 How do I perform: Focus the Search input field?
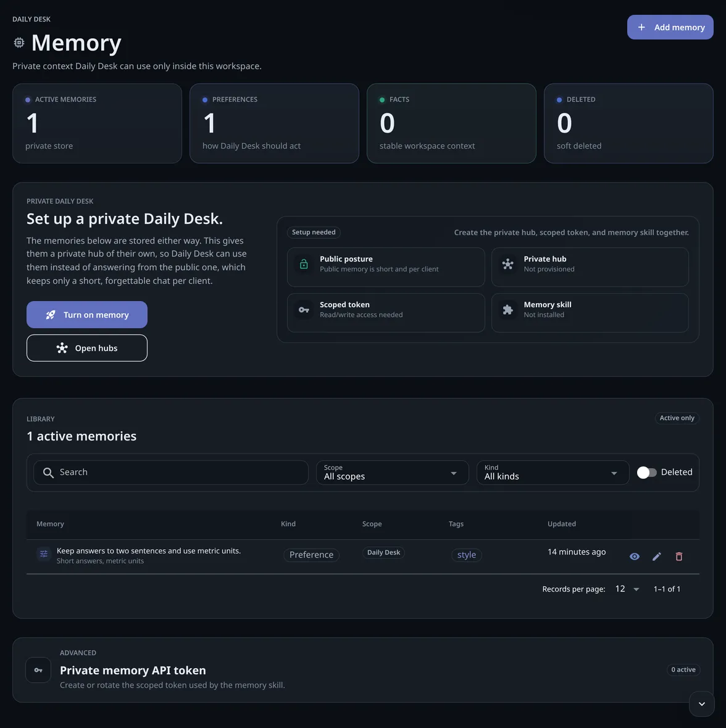(171, 472)
